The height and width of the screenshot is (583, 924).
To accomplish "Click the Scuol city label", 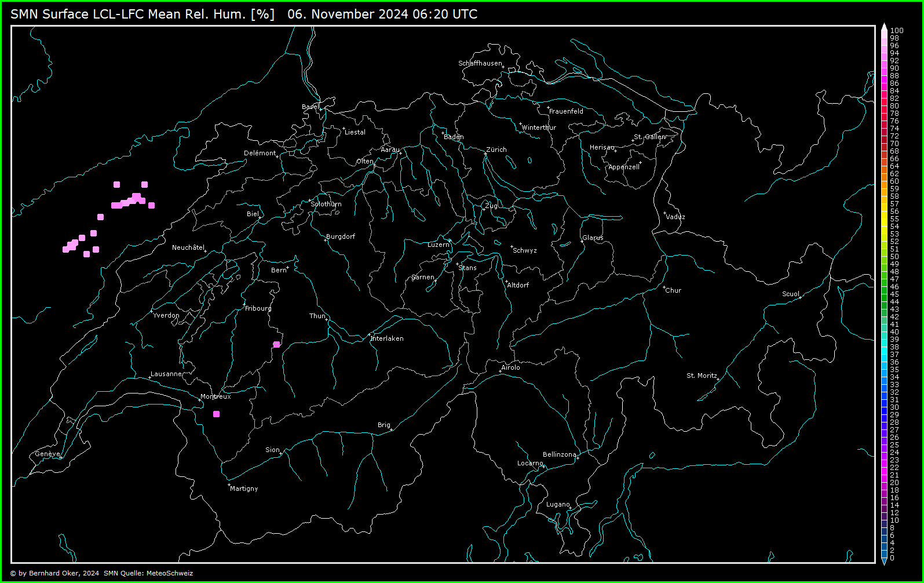I will 791,294.
